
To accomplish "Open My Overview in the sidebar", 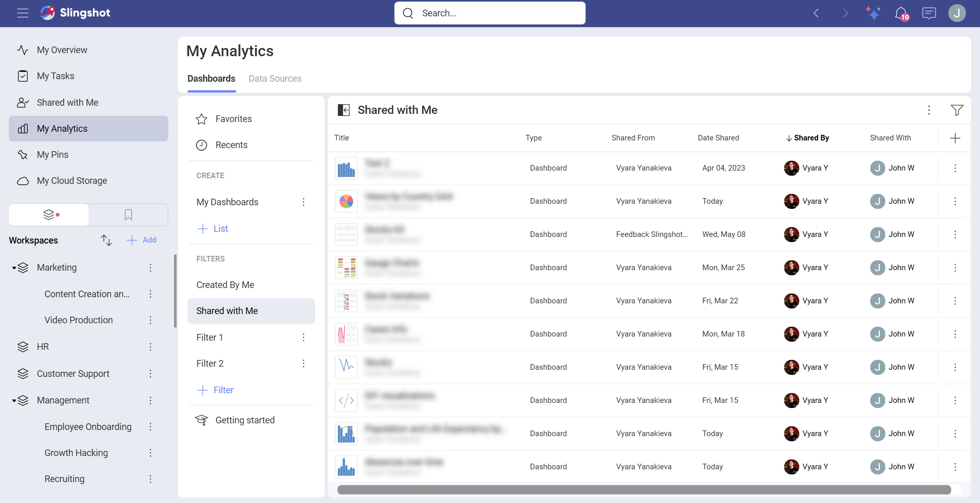I will click(88, 50).
